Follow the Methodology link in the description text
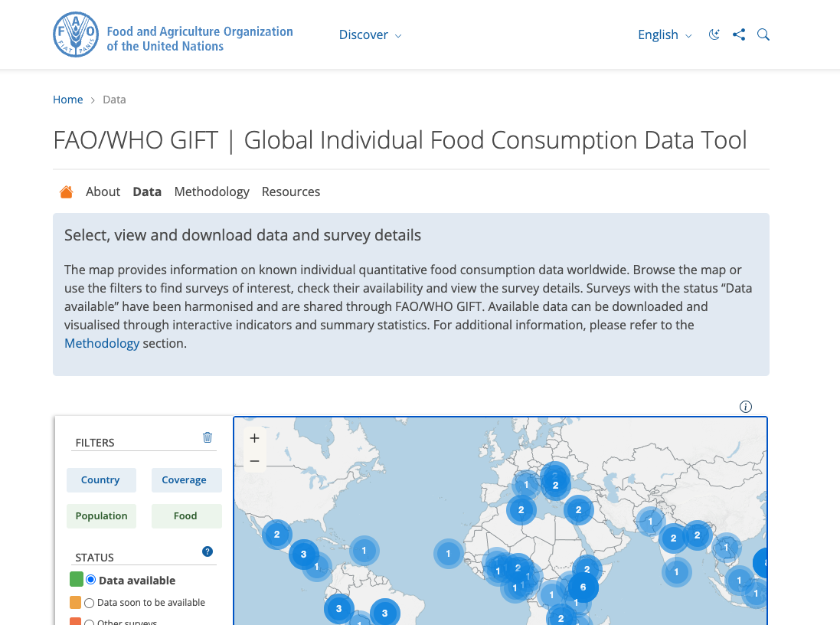 click(x=102, y=343)
